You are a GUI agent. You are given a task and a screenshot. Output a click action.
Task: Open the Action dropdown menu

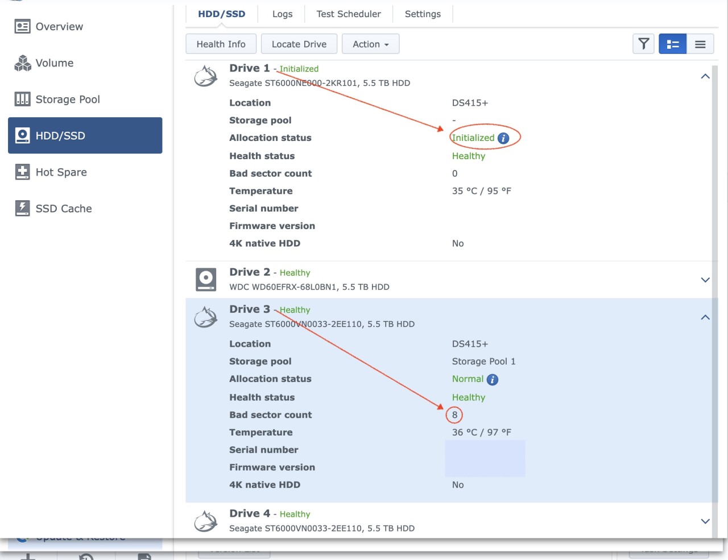[370, 44]
